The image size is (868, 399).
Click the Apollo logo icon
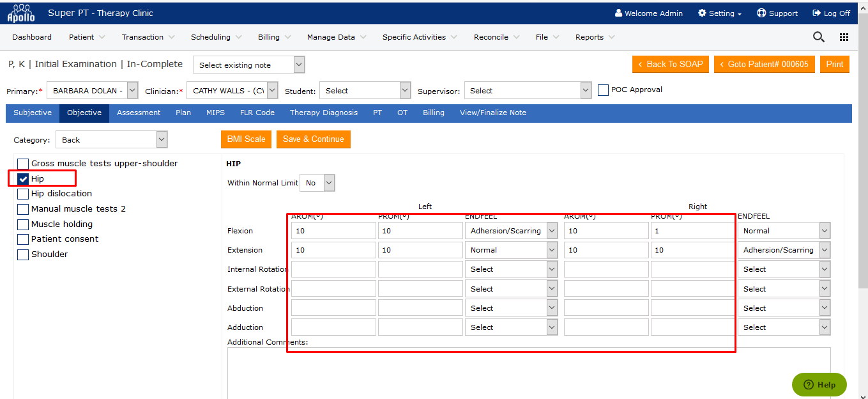(x=20, y=13)
